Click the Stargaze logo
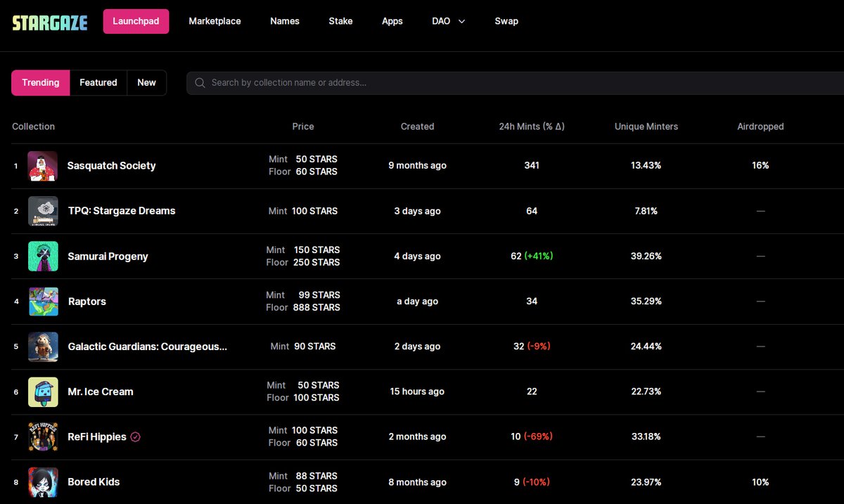This screenshot has width=844, height=504. (x=50, y=22)
